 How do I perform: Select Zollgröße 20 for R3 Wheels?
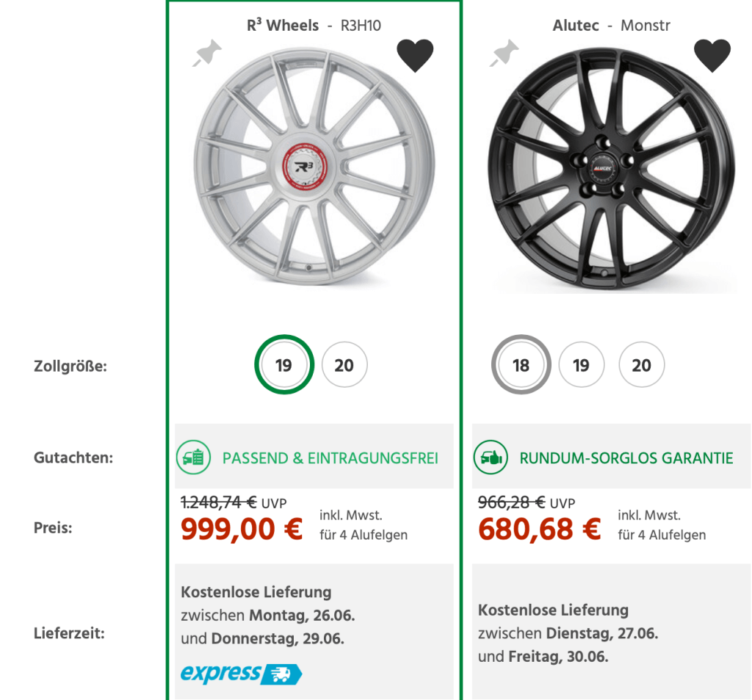coord(344,364)
